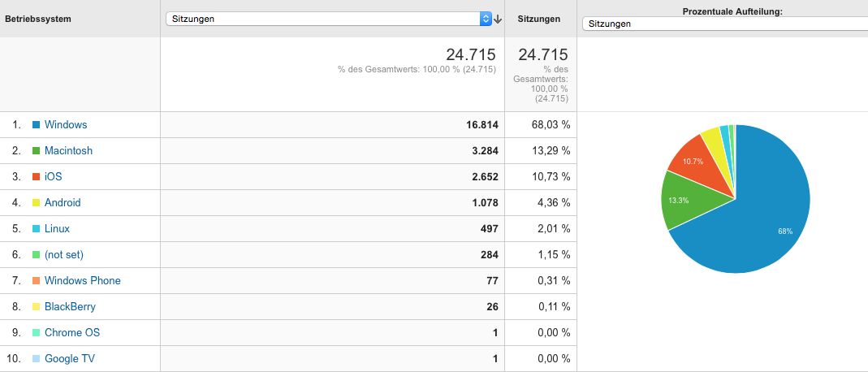Viewport: 868px width, 372px height.
Task: Open the Chrome OS link
Action: (72, 333)
